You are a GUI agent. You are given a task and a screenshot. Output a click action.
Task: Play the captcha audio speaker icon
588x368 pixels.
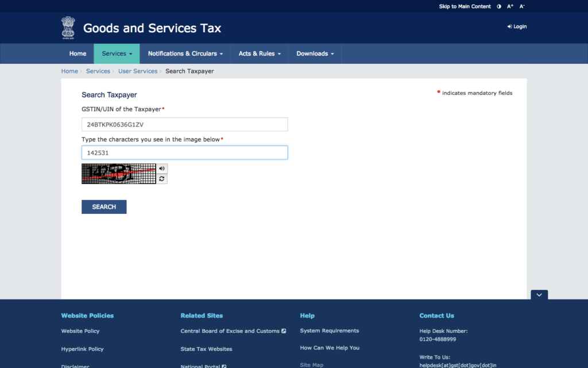163,168
